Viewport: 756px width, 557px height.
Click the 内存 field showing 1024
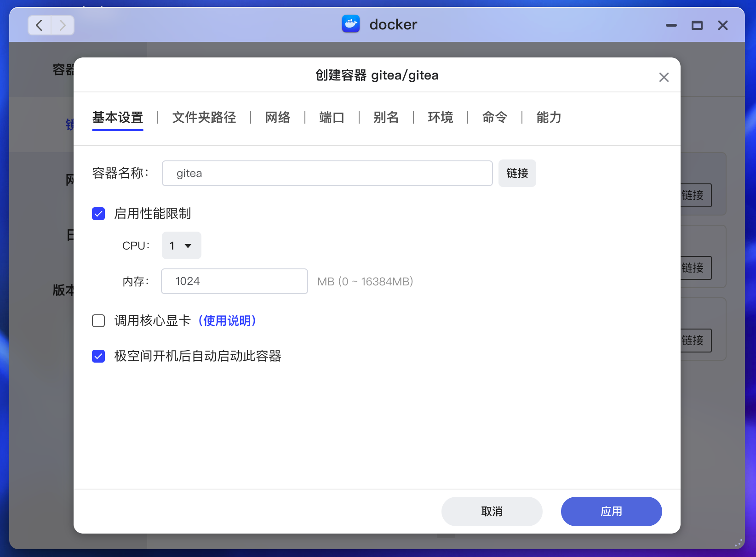(235, 281)
